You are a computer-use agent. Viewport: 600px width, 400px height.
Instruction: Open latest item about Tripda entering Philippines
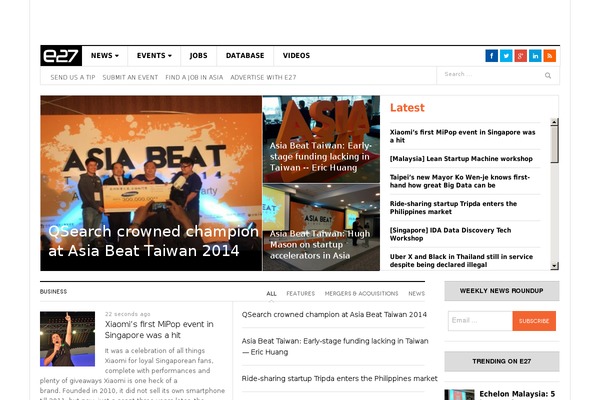[x=453, y=208]
